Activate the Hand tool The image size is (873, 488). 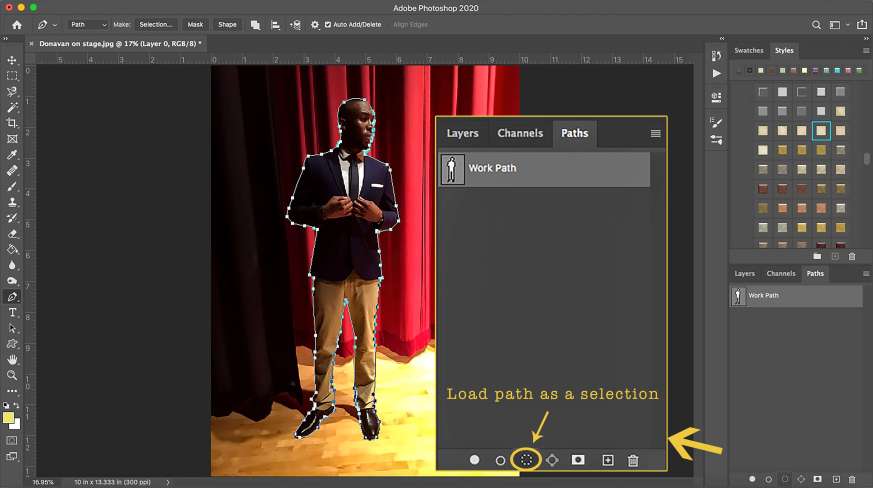[12, 359]
